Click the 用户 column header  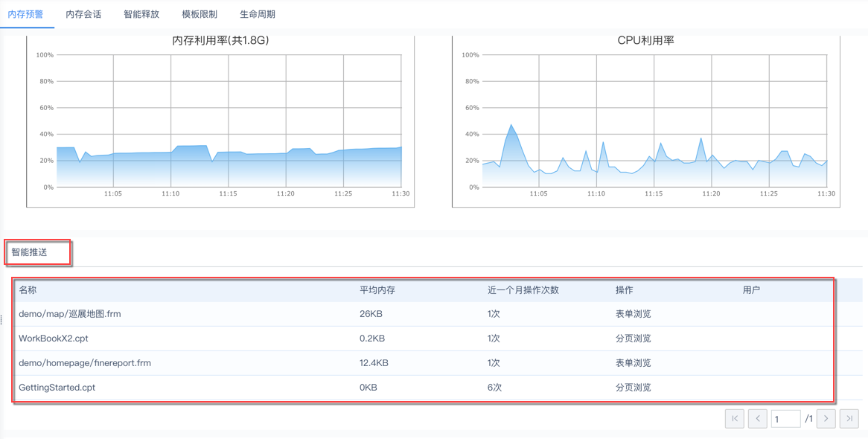751,290
